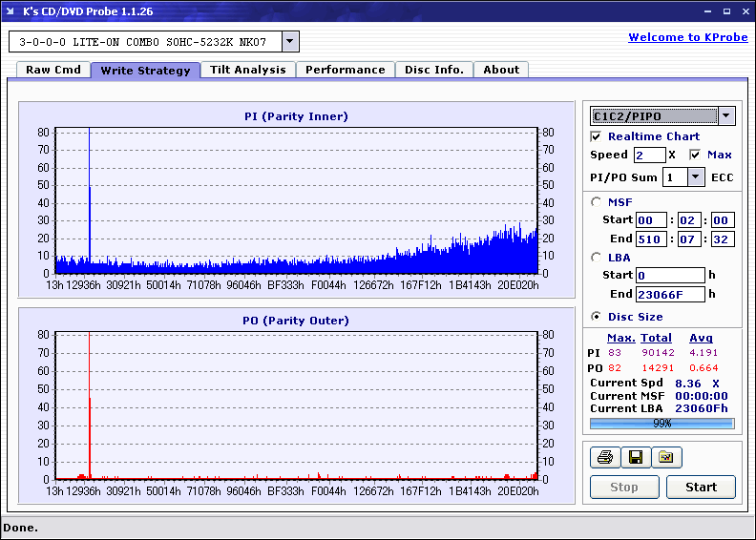This screenshot has width=756, height=540.
Task: Expand the C1C2/PIPO test type dropdown
Action: click(726, 116)
